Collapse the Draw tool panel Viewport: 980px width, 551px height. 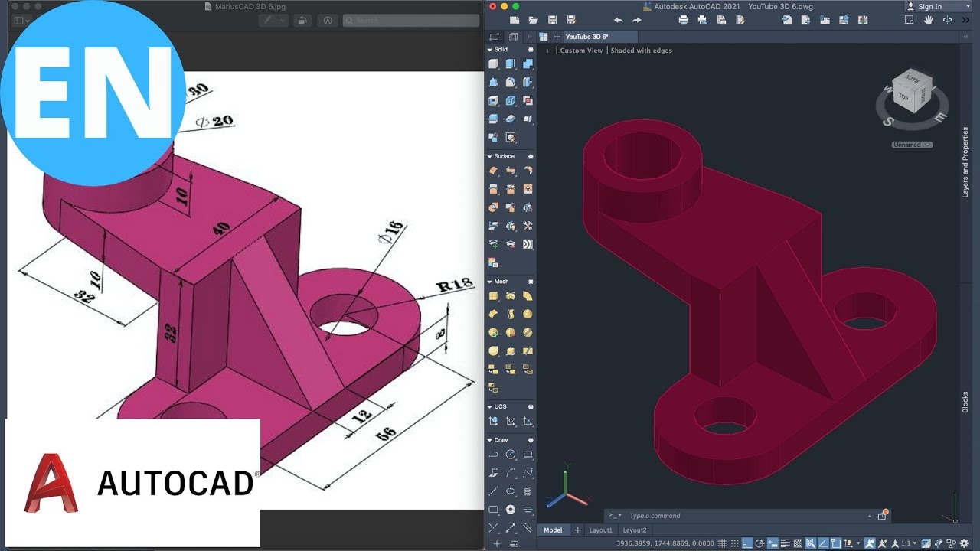click(x=490, y=440)
